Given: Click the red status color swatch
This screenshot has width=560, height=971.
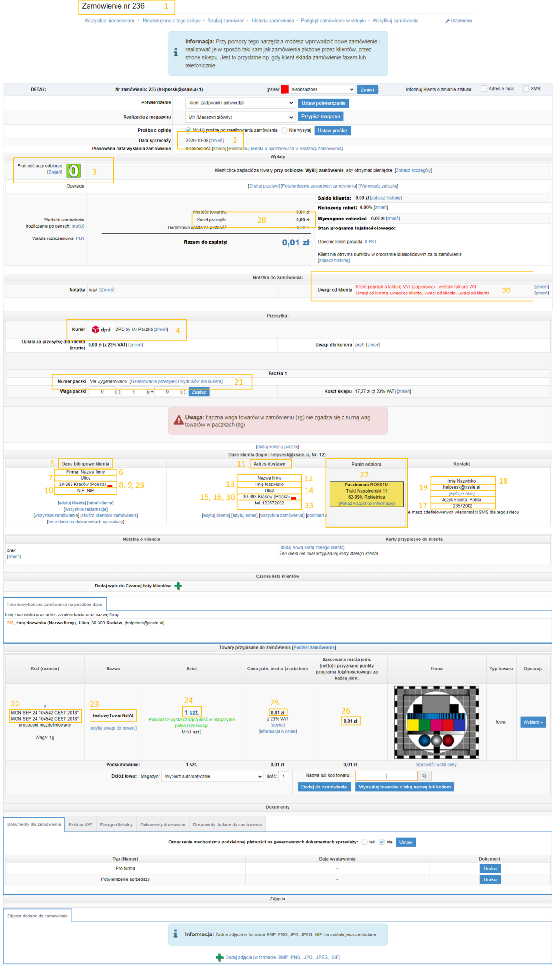Looking at the screenshot, I should pyautogui.click(x=285, y=90).
